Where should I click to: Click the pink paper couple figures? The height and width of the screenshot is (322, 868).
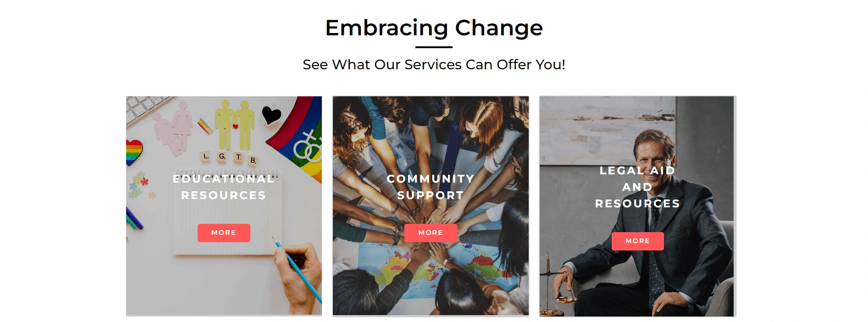(173, 128)
